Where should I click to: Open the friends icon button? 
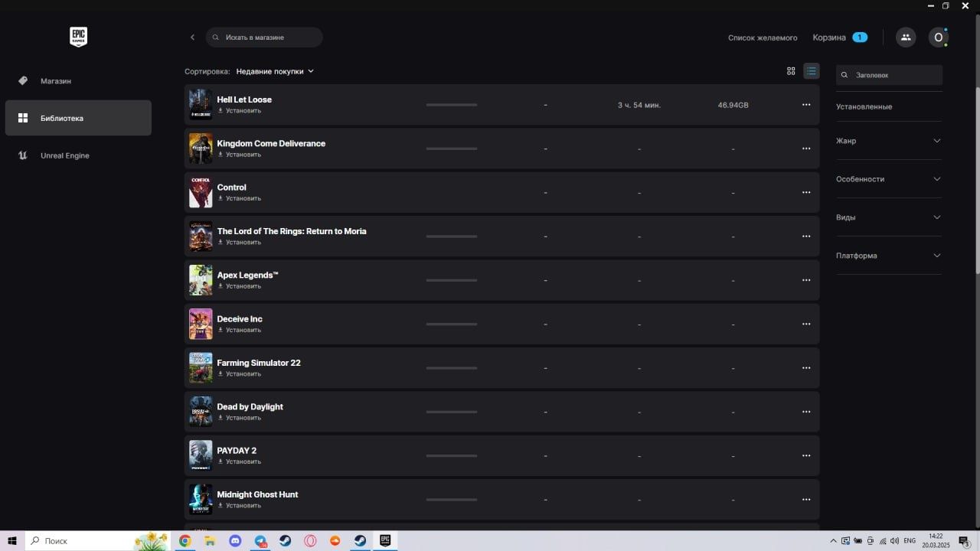pyautogui.click(x=906, y=37)
